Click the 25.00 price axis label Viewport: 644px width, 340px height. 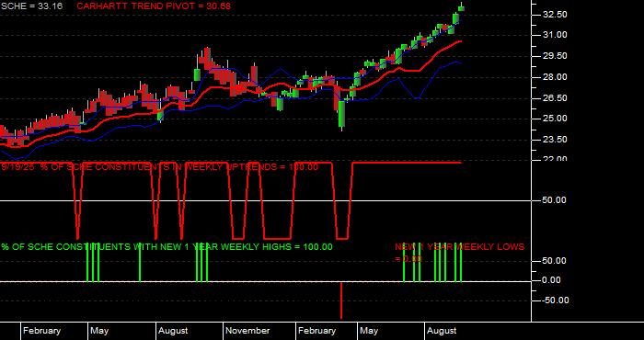tap(556, 119)
